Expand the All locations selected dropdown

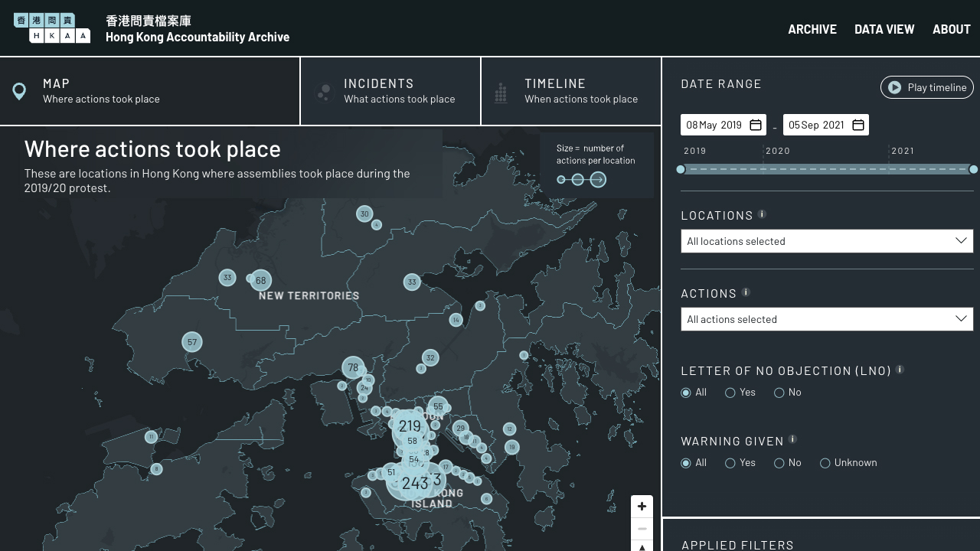pyautogui.click(x=827, y=241)
